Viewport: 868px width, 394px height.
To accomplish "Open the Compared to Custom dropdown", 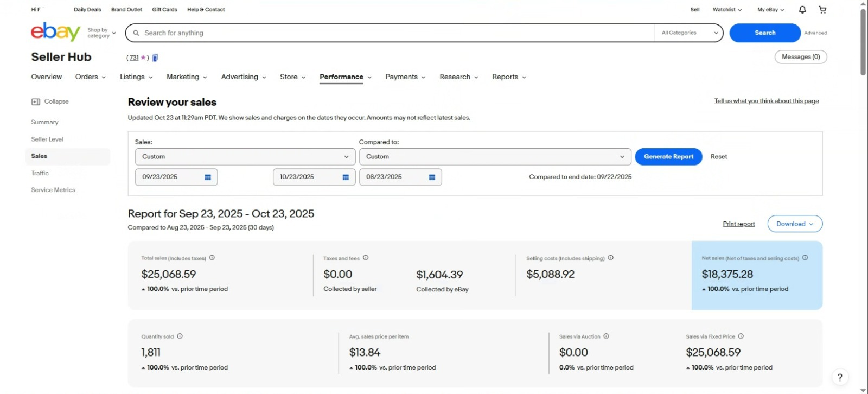I will click(495, 157).
